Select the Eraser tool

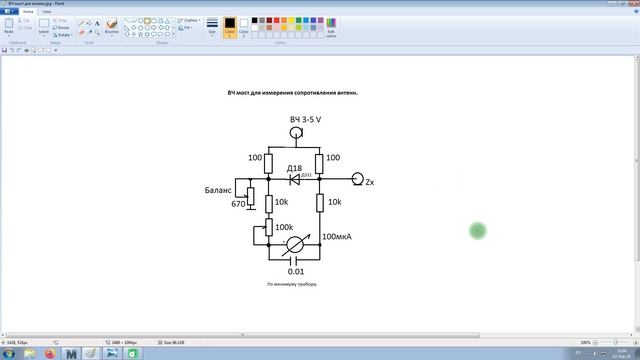(82, 32)
